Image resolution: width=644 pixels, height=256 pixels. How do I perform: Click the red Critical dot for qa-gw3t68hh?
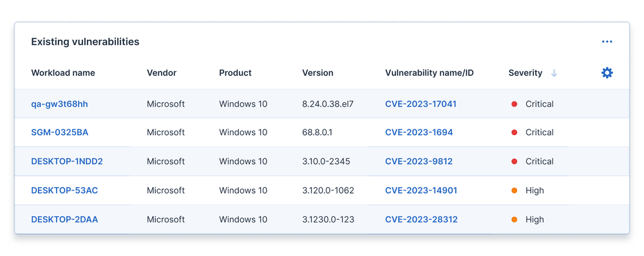[514, 104]
